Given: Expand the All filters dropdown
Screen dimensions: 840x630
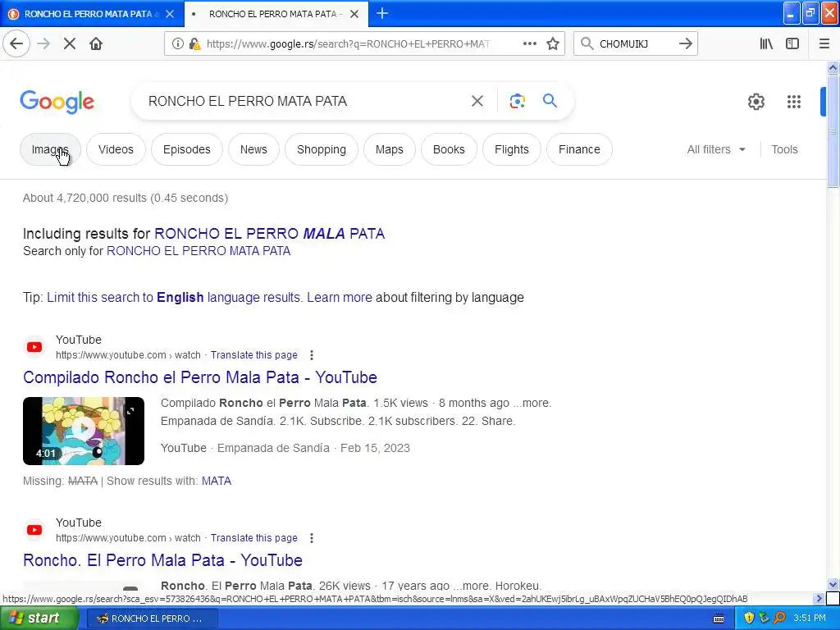Looking at the screenshot, I should (716, 149).
